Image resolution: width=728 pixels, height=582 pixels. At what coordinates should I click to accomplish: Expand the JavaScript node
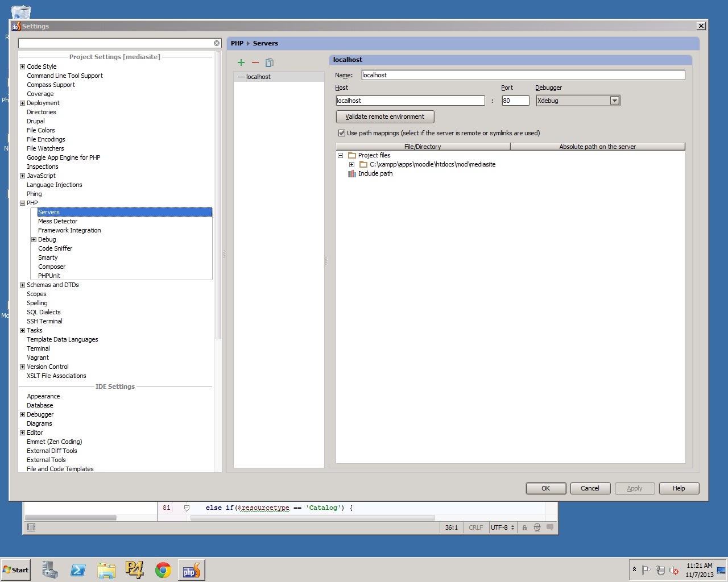22,176
